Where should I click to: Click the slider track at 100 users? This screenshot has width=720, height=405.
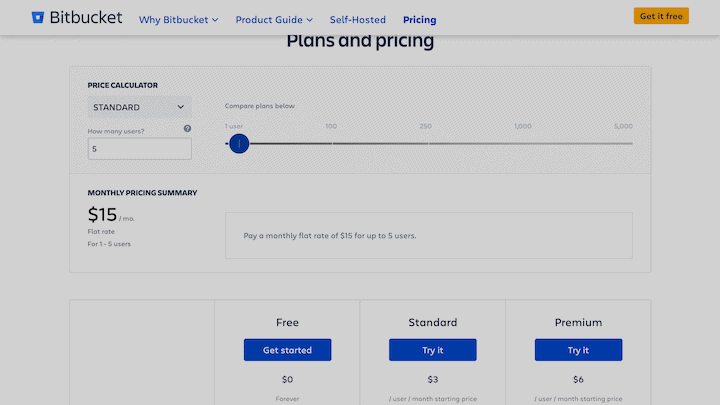click(332, 144)
